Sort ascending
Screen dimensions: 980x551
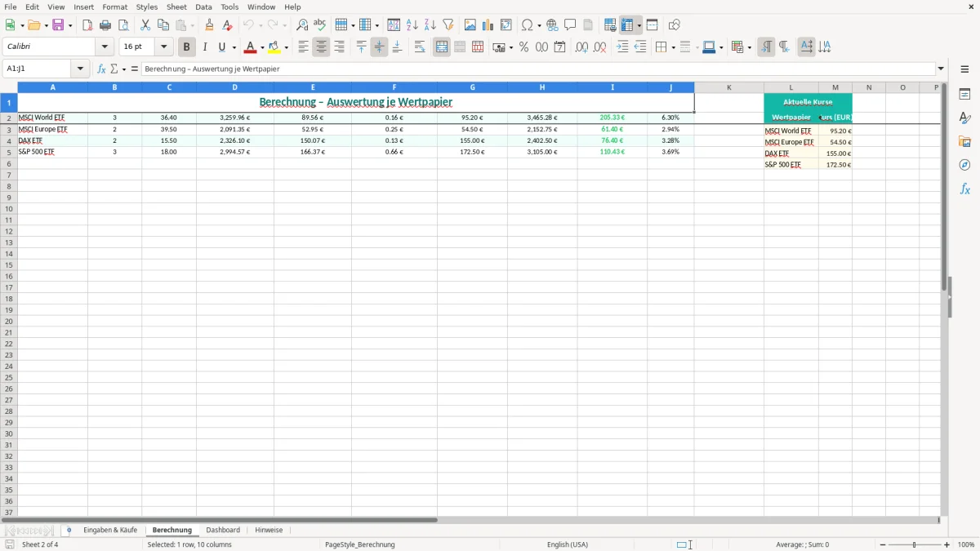[412, 25]
